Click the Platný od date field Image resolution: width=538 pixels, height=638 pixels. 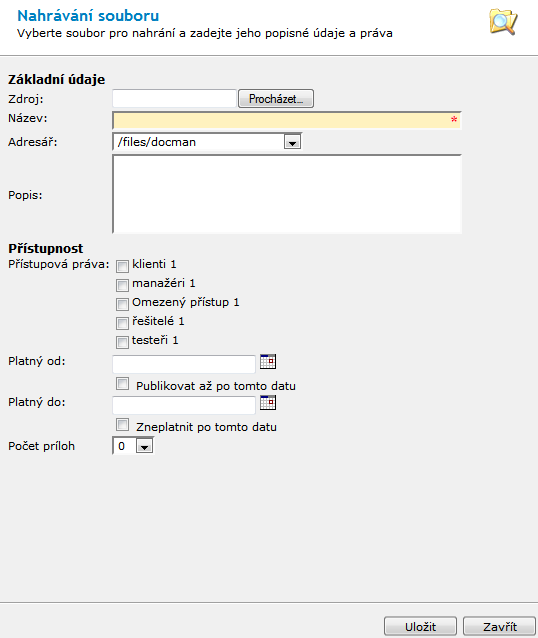pos(184,364)
